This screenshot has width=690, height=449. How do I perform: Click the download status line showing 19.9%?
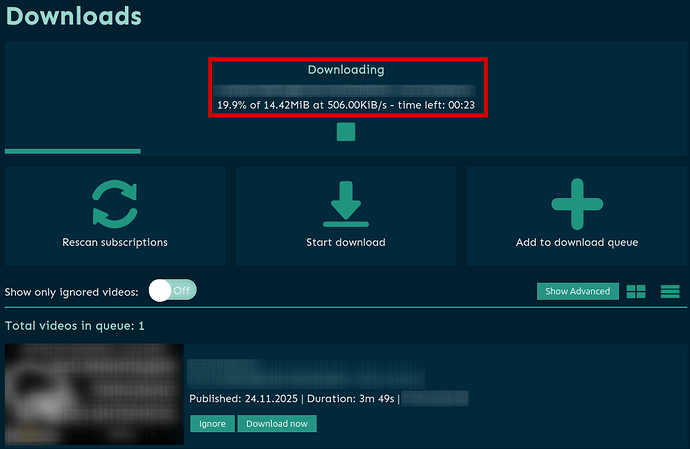345,104
